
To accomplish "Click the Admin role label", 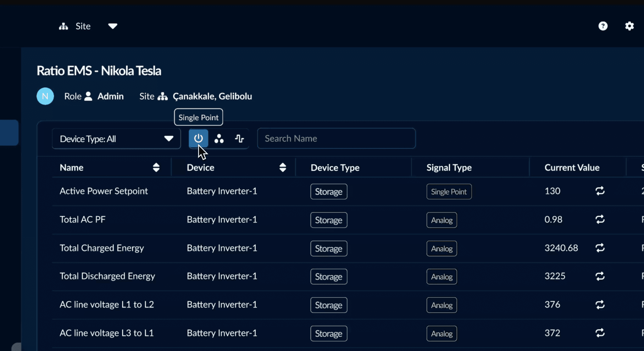I will 110,96.
